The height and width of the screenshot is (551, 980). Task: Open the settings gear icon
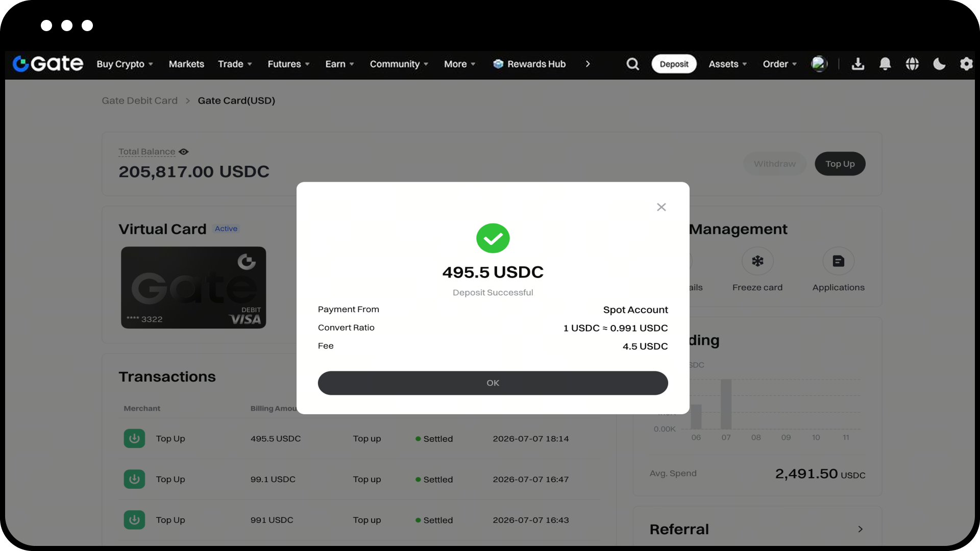pyautogui.click(x=966, y=64)
